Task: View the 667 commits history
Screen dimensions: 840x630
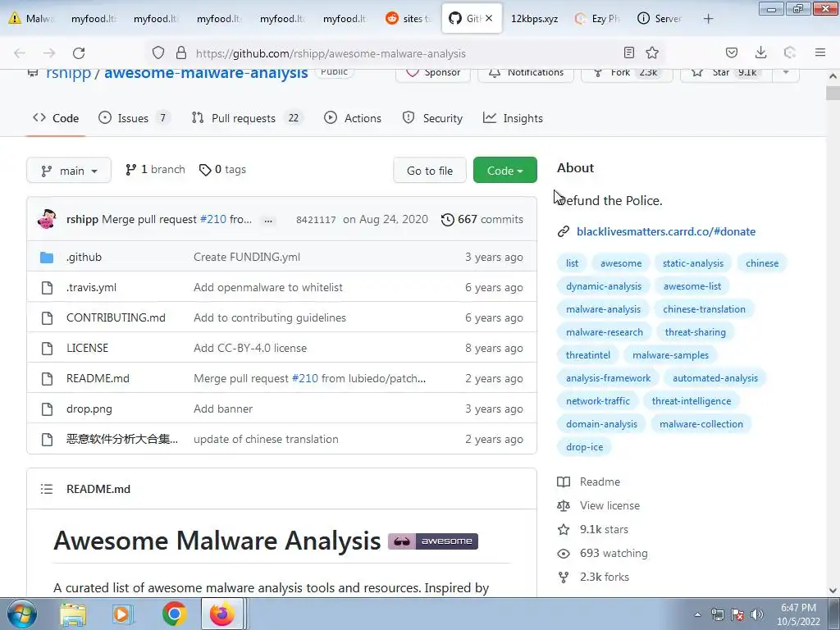Action: point(482,220)
